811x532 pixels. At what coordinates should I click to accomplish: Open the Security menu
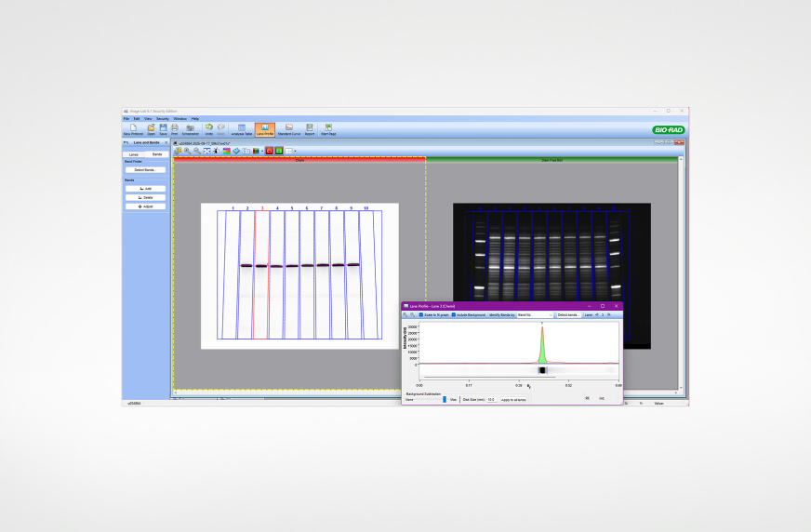click(163, 118)
